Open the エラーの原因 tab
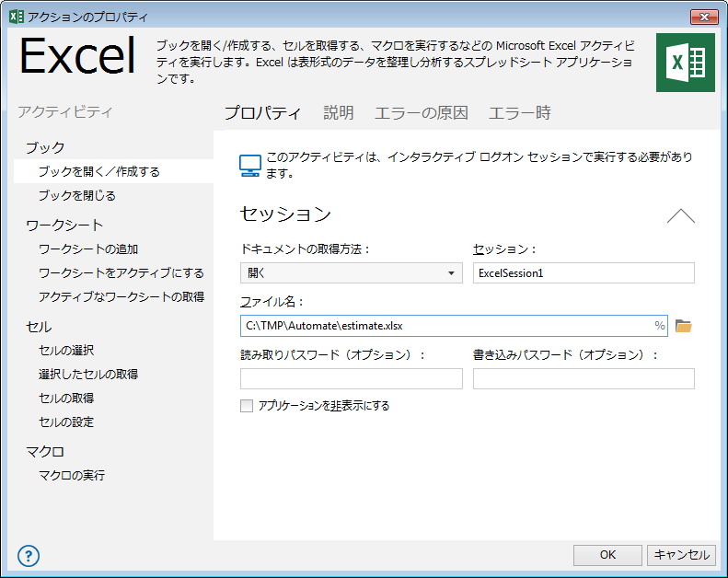Screen dimensions: 728x578 click(422, 113)
